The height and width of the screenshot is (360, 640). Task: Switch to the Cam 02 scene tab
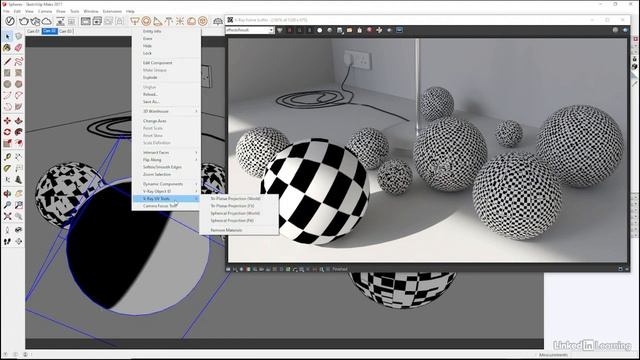pyautogui.click(x=49, y=31)
